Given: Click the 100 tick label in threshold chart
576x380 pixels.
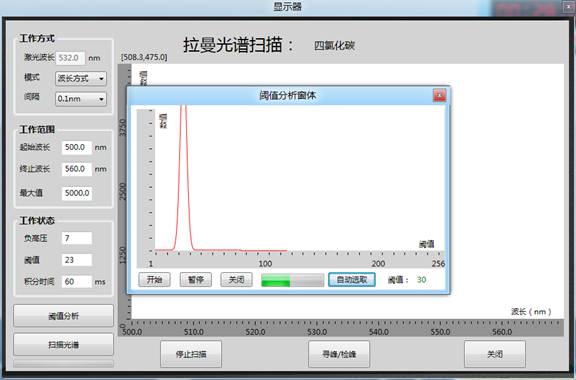Looking at the screenshot, I should pyautogui.click(x=265, y=264).
